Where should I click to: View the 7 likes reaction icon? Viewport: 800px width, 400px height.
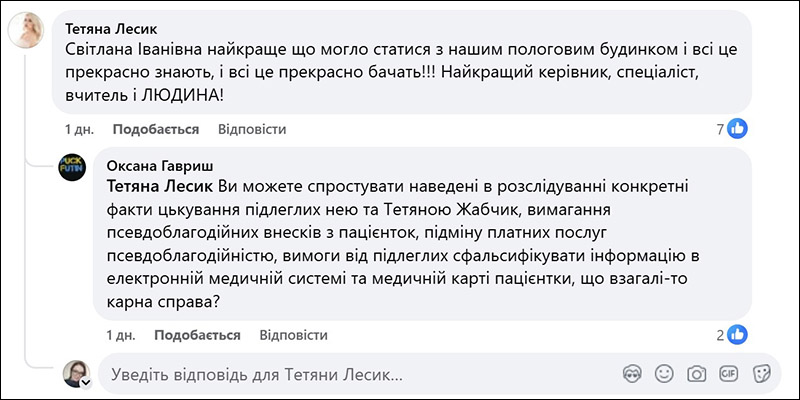737,129
